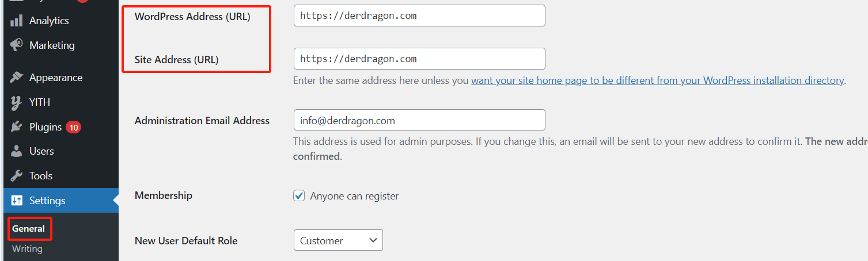The width and height of the screenshot is (868, 261).
Task: Click the red Plugins update count badge
Action: [73, 127]
